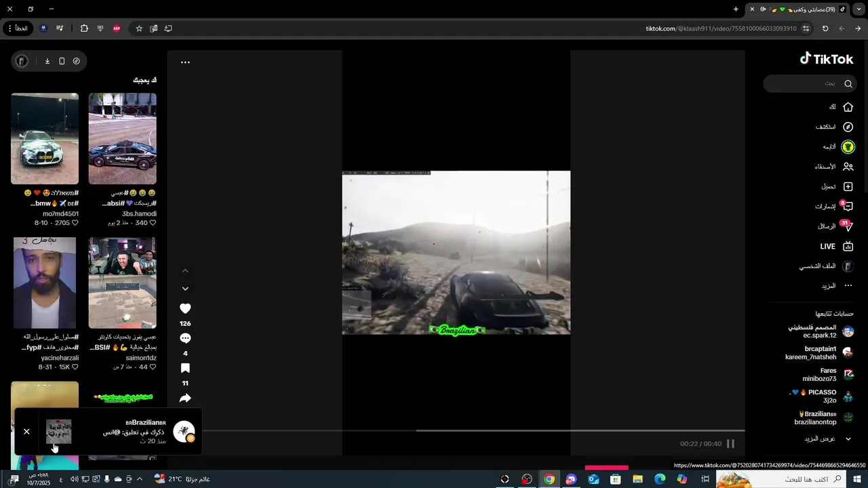
Task: Open the three-dot video options menu
Action: tap(185, 62)
